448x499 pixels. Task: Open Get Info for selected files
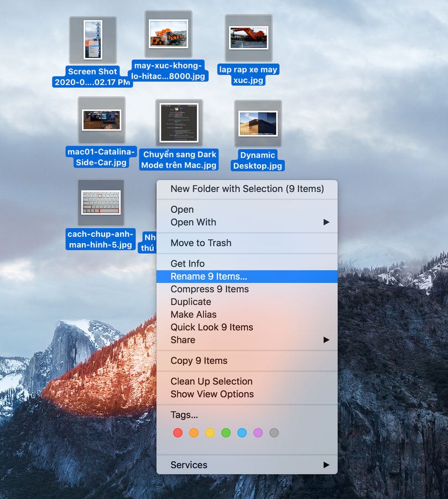pyautogui.click(x=187, y=264)
